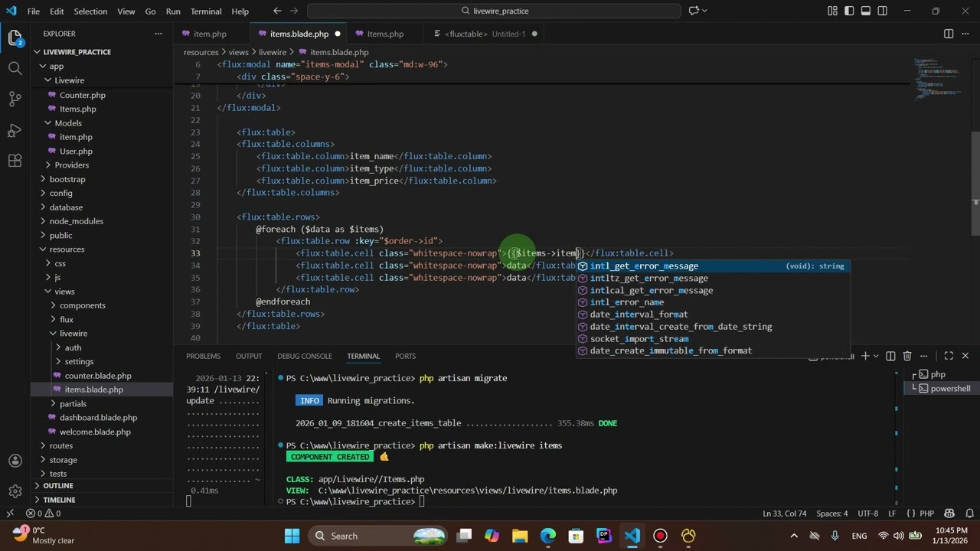Open the File menu

34,11
